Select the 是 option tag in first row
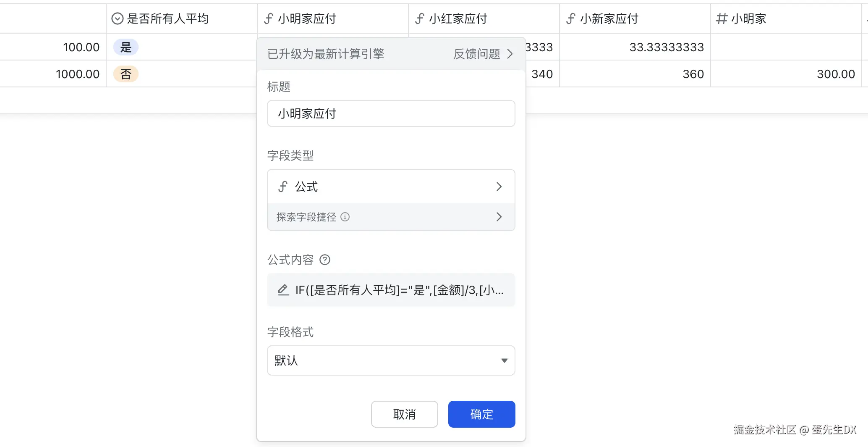The height and width of the screenshot is (447, 868). click(x=125, y=47)
